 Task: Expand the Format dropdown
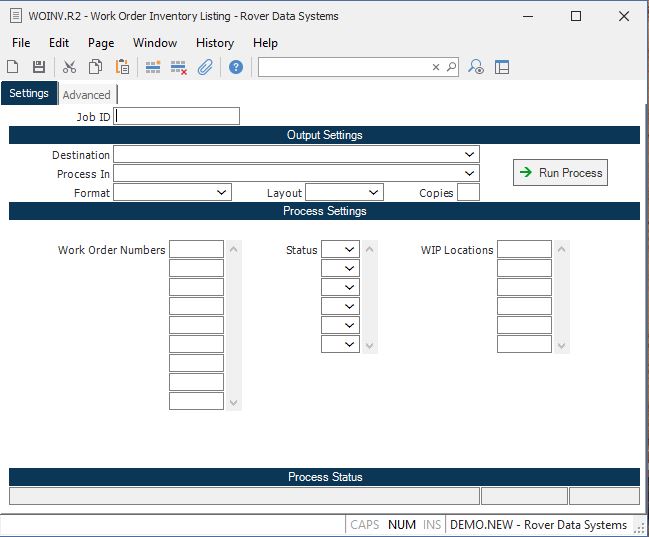coord(221,193)
